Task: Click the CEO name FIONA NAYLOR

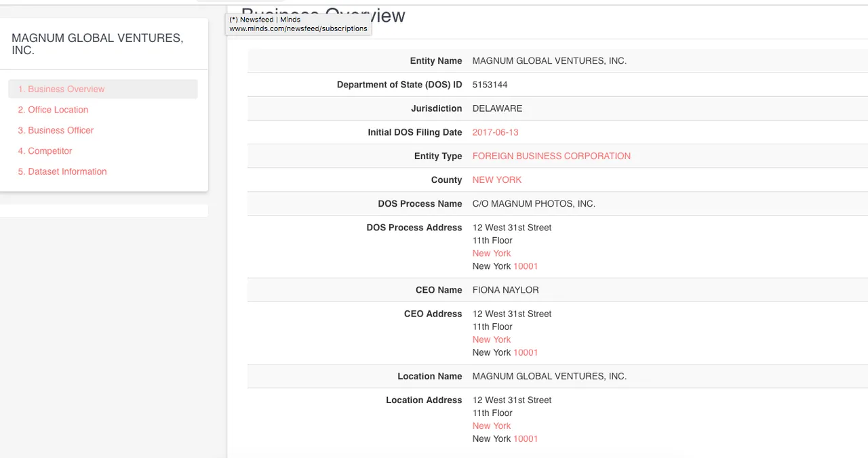Action: (506, 290)
